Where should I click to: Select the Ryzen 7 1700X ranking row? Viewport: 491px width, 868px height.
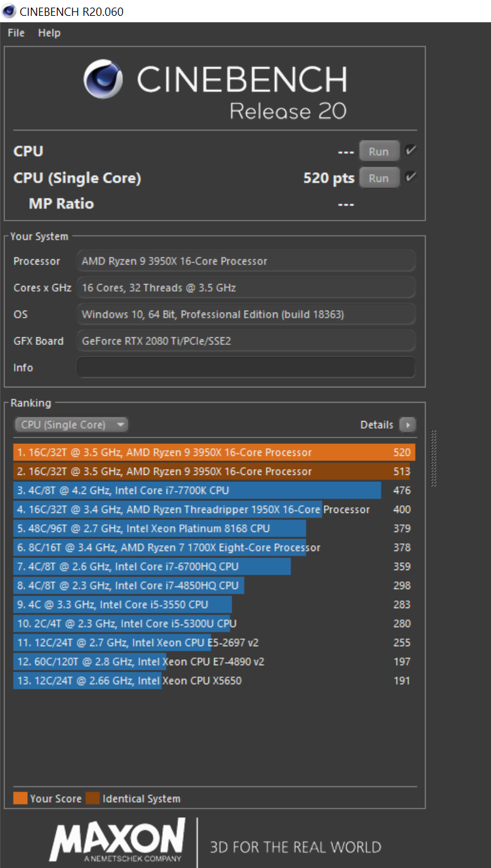[x=214, y=548]
